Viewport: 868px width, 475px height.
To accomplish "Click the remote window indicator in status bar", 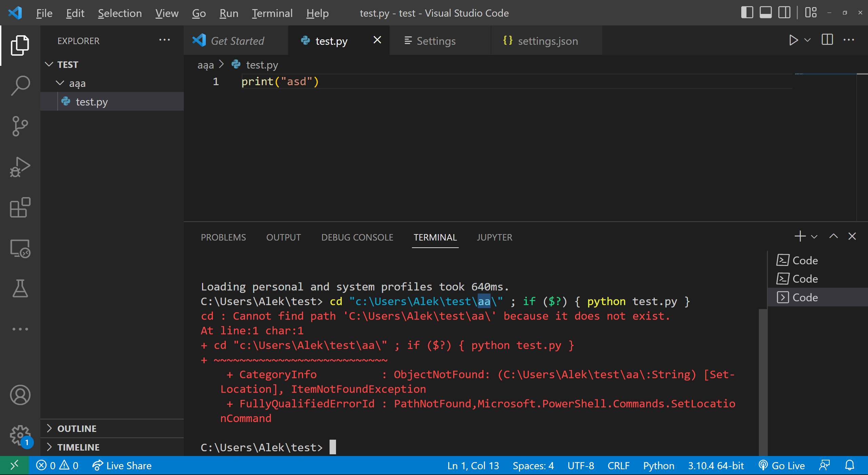I will [14, 465].
